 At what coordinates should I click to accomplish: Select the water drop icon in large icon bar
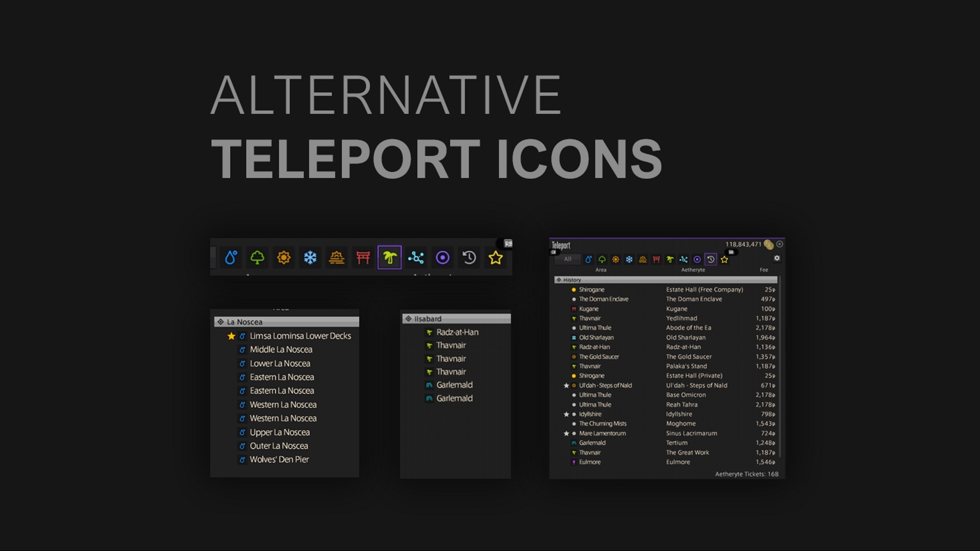231,258
